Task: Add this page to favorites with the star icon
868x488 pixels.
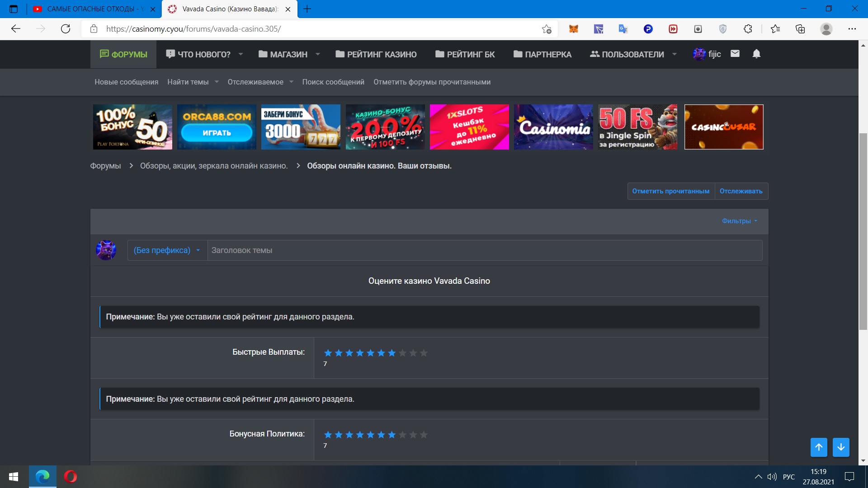Action: [x=547, y=29]
